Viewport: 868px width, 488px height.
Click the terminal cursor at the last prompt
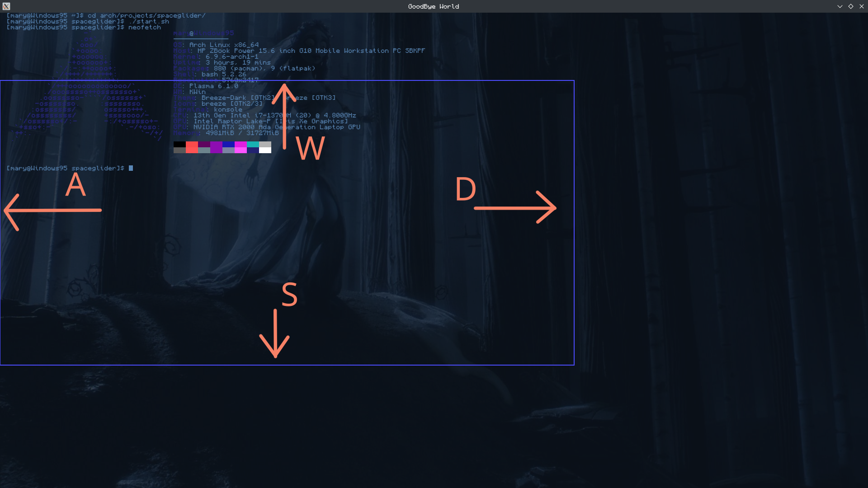[131, 168]
